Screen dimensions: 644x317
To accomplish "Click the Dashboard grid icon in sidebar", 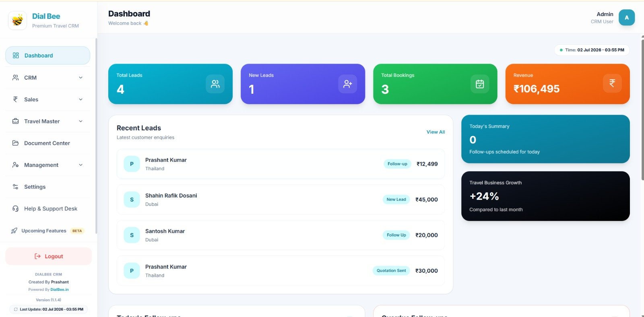I will point(16,56).
